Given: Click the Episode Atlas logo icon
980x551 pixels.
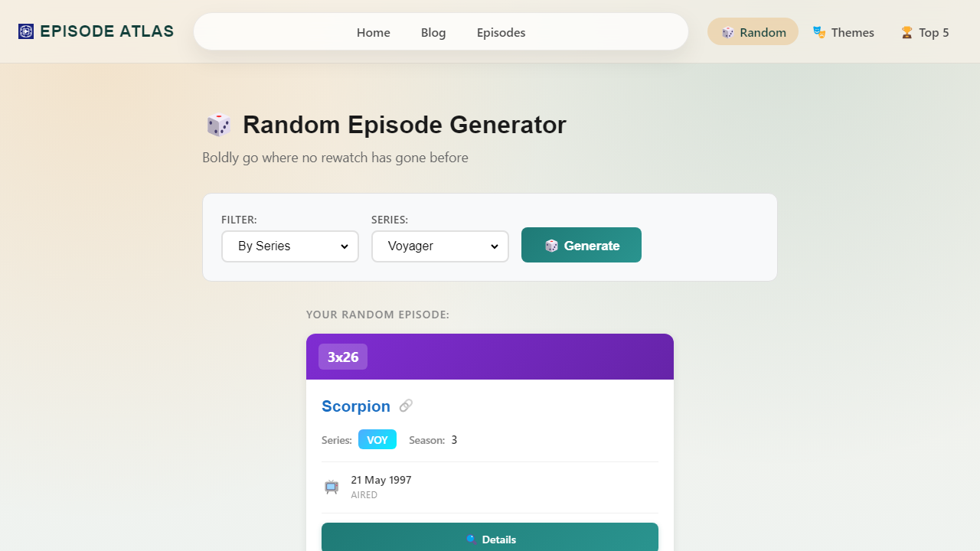Looking at the screenshot, I should tap(25, 31).
